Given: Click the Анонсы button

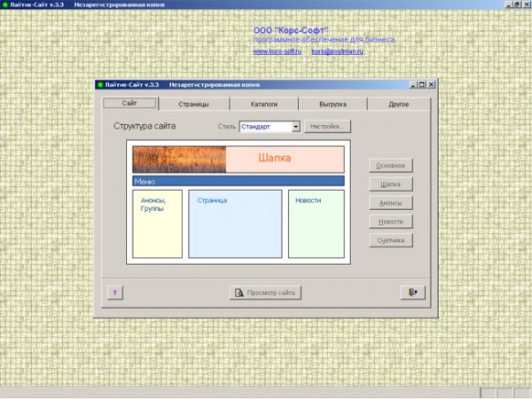Looking at the screenshot, I should tap(390, 203).
